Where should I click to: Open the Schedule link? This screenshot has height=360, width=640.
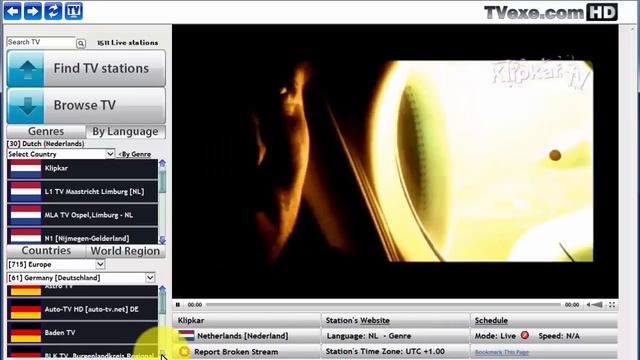pyautogui.click(x=491, y=320)
